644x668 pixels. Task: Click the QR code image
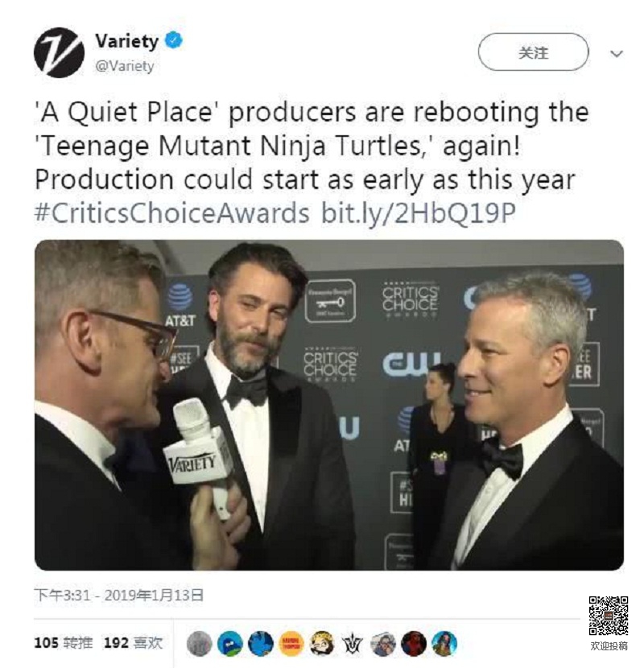point(609,616)
